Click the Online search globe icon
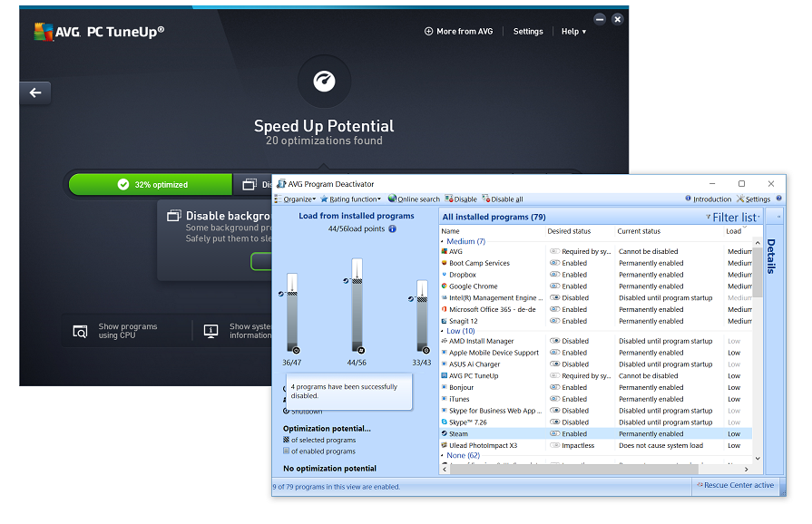 tap(393, 199)
